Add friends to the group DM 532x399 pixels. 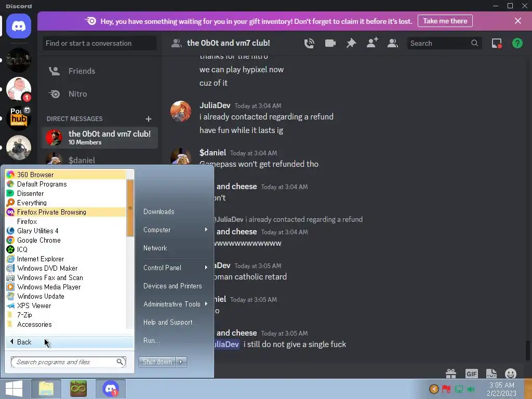(x=372, y=43)
